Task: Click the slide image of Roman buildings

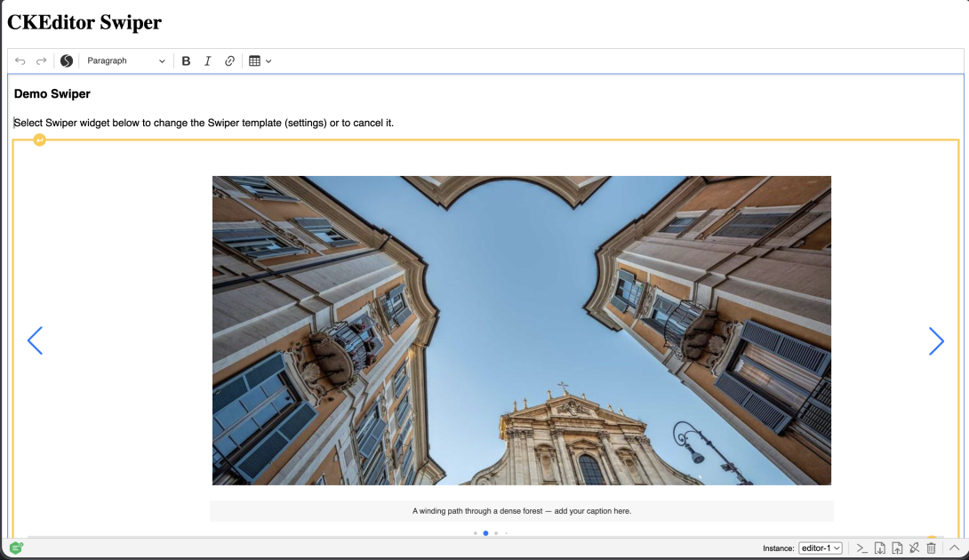Action: [522, 330]
